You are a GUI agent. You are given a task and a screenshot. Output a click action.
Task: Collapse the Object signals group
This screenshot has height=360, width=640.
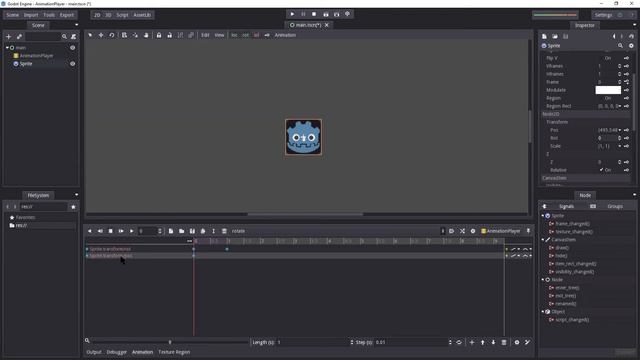543,311
